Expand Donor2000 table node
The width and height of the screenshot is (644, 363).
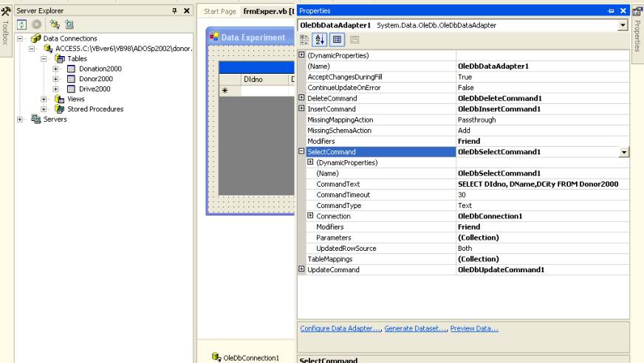[55, 79]
